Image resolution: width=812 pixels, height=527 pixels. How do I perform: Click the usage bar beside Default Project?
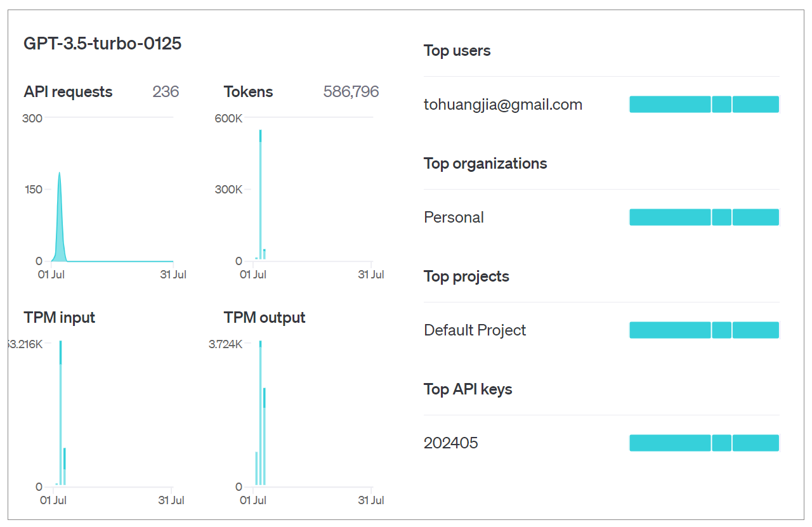(704, 330)
